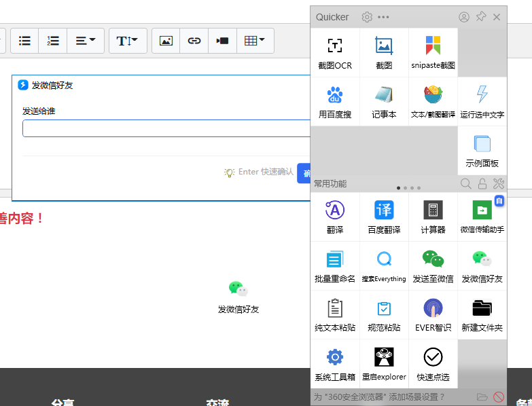This screenshot has width=532, height=406.
Task: Confirm with the blue 确 button
Action: pos(304,173)
